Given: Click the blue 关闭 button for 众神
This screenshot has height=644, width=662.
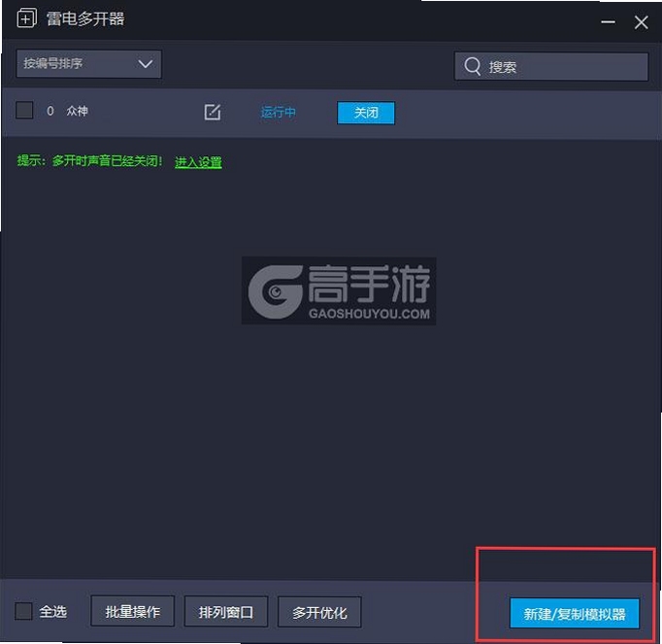Looking at the screenshot, I should pos(366,113).
